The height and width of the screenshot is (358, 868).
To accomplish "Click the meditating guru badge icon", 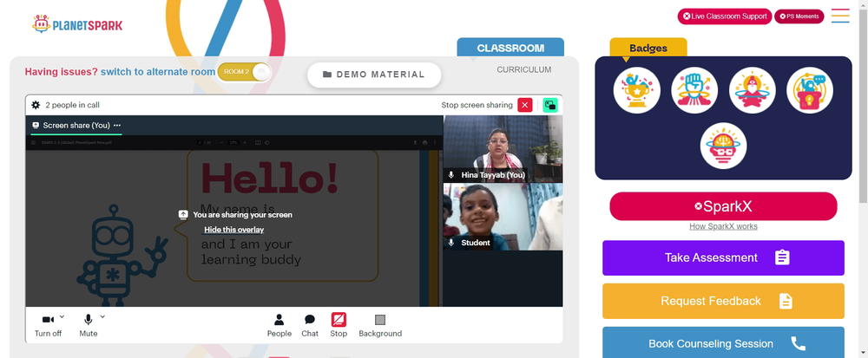I will [x=752, y=90].
